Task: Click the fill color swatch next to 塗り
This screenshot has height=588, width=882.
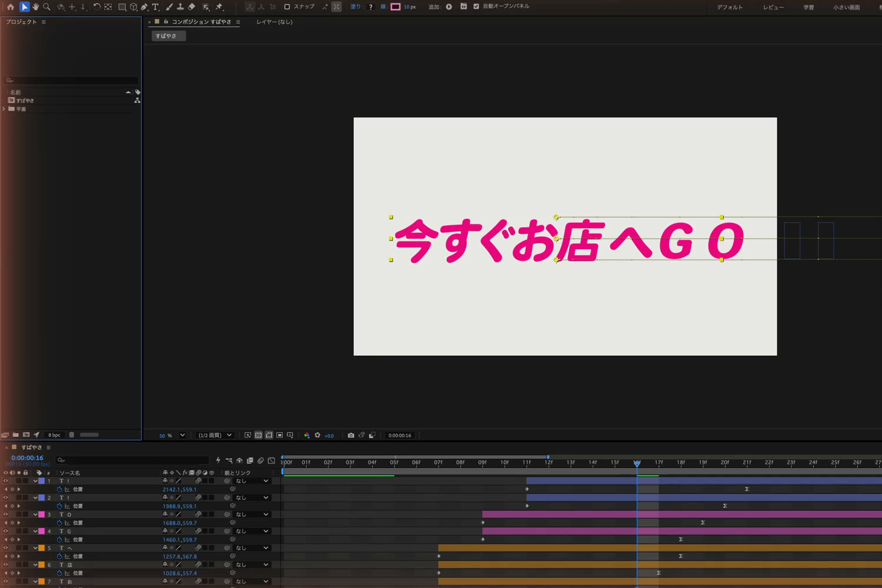Action: click(x=370, y=7)
